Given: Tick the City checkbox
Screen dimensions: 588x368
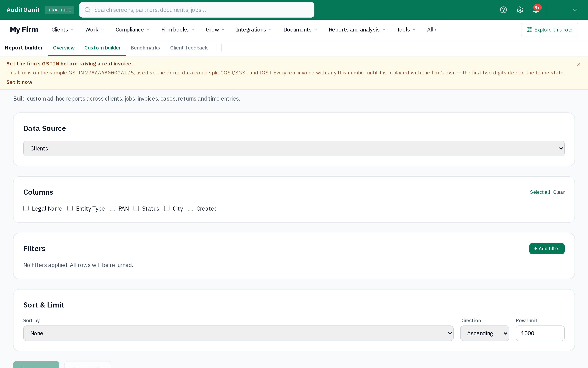Looking at the screenshot, I should (x=167, y=208).
